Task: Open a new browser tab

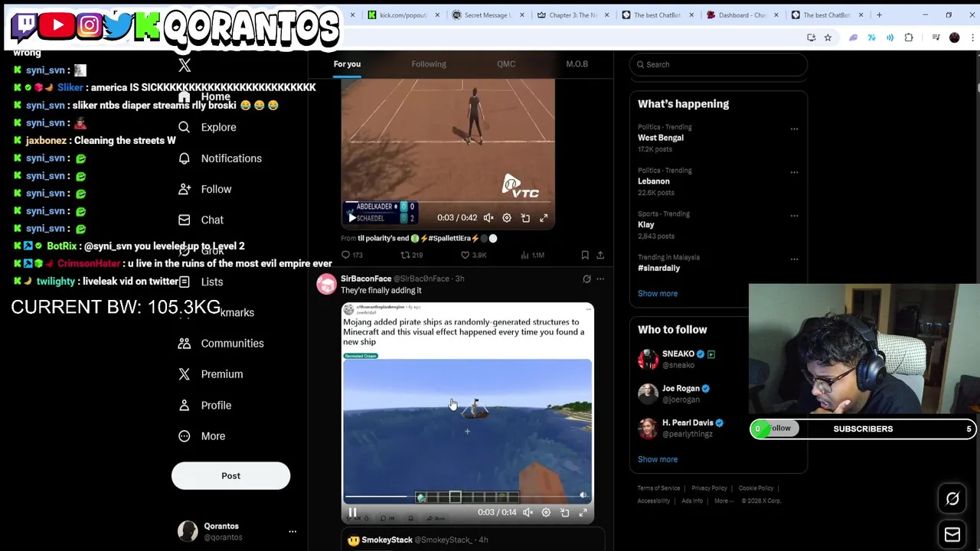Action: (879, 15)
